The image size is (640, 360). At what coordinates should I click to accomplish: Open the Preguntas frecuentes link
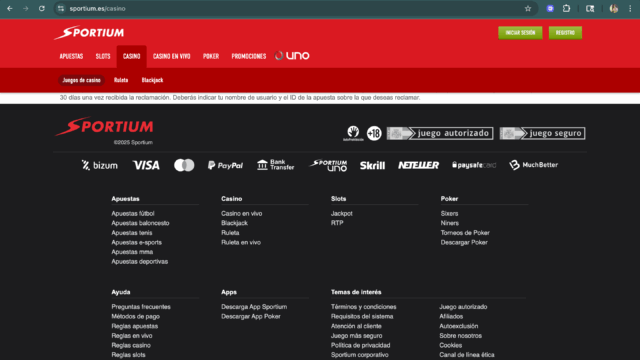click(141, 307)
